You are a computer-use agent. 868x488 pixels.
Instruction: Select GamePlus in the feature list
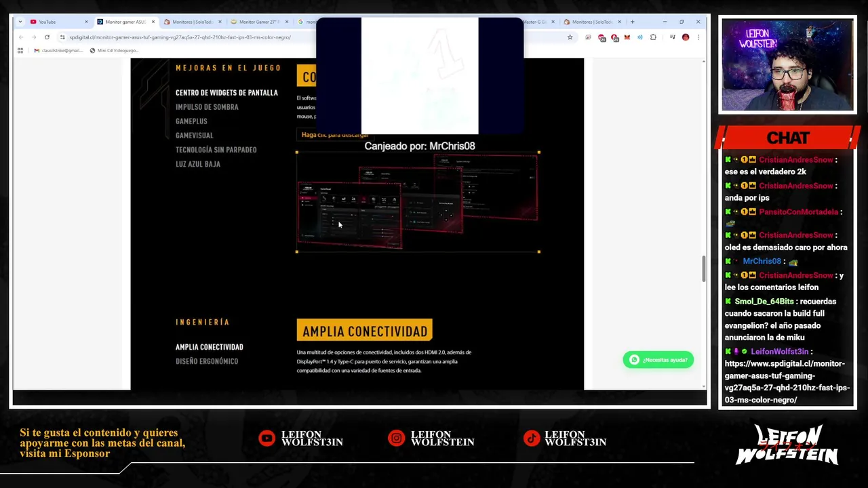191,121
